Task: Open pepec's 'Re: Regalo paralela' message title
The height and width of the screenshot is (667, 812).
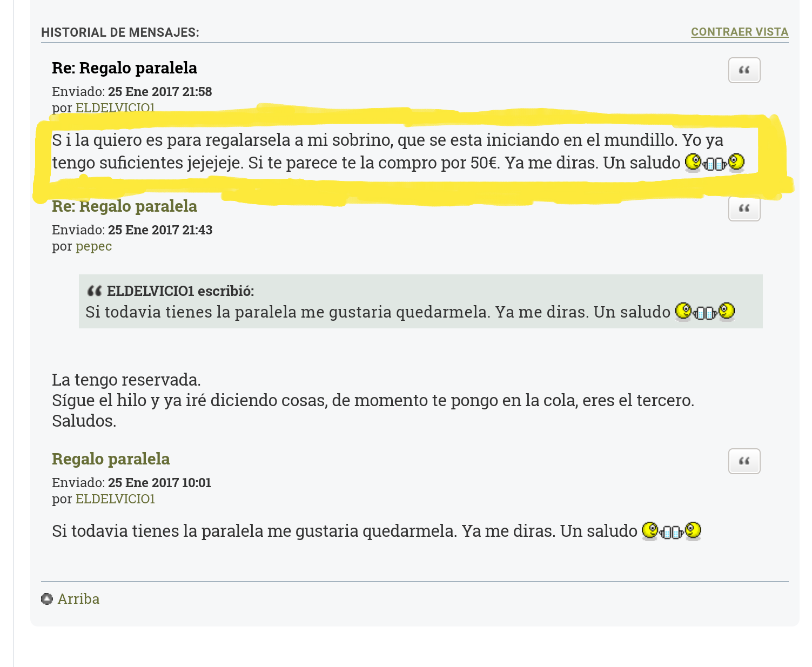Action: 124,206
